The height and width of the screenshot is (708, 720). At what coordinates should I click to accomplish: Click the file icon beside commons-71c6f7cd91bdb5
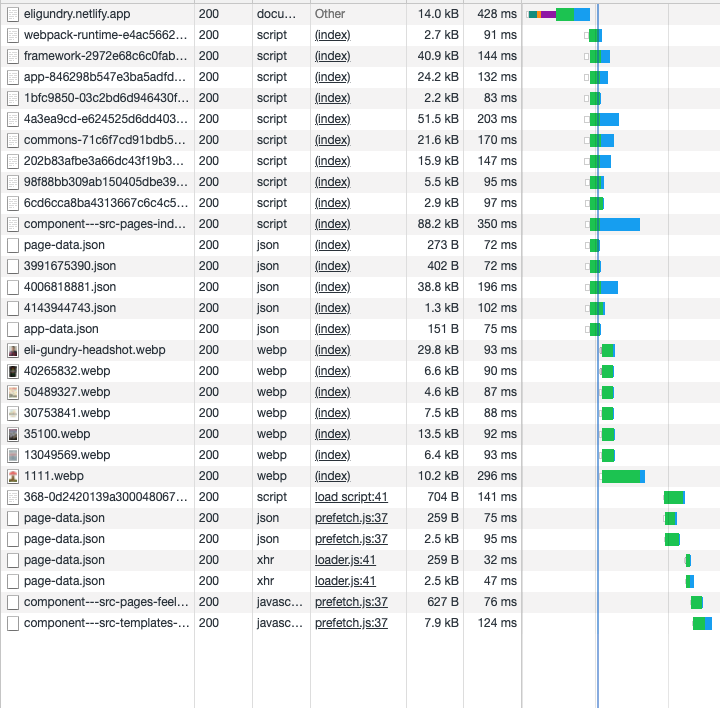pyautogui.click(x=13, y=140)
